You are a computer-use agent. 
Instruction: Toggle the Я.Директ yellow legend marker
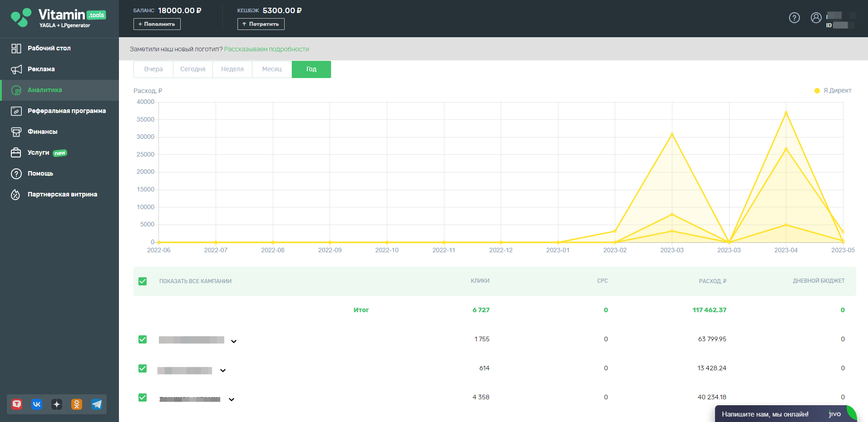point(817,91)
